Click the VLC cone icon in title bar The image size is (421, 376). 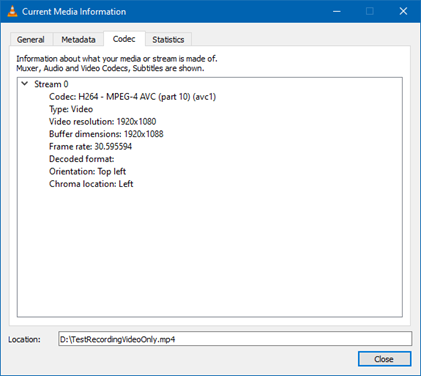tap(12, 11)
